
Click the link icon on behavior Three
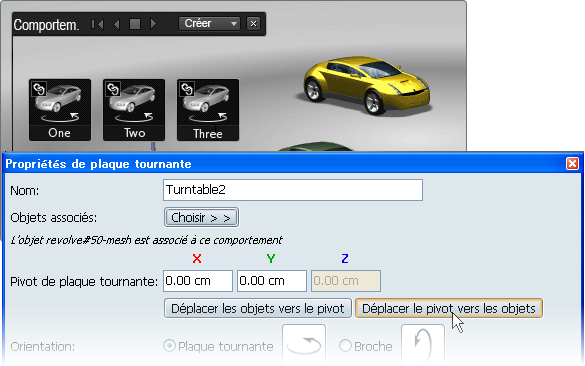(187, 89)
